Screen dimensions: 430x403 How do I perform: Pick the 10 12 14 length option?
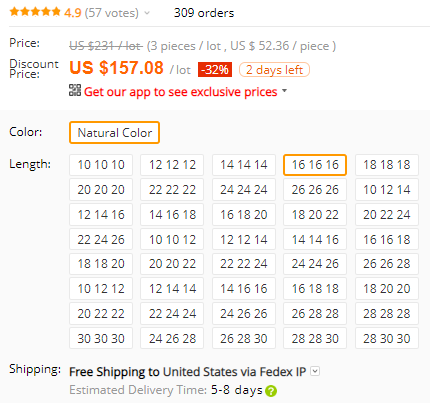click(x=387, y=190)
